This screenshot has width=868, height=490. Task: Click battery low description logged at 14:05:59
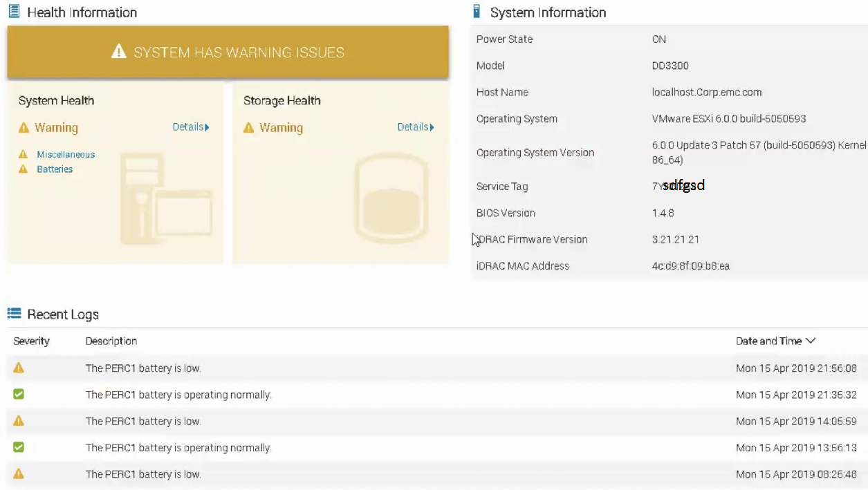[143, 421]
